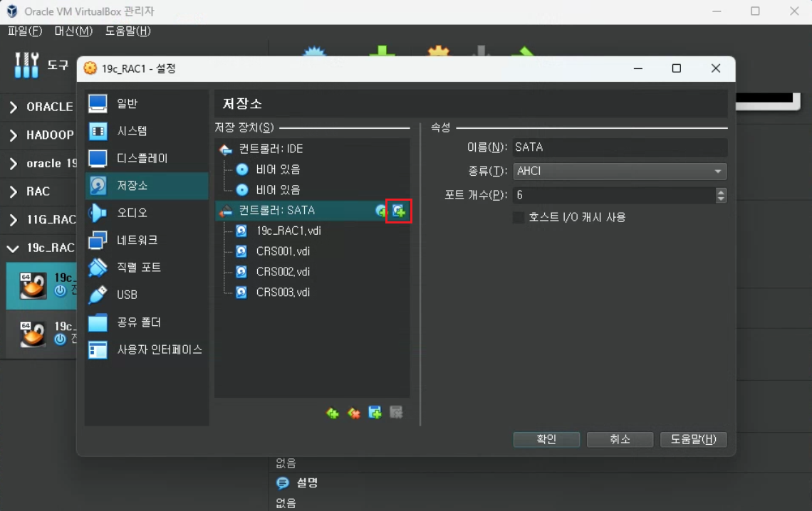Open the 시스템 settings category

[147, 131]
